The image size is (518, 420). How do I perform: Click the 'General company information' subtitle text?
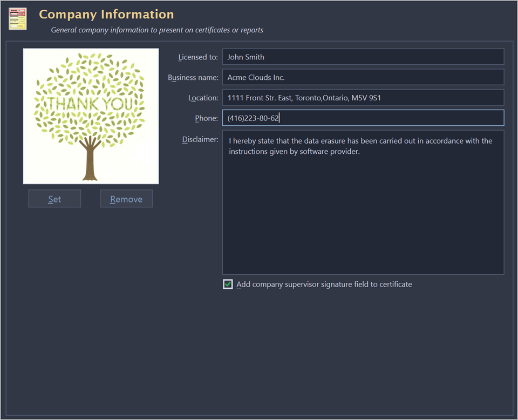pos(157,30)
